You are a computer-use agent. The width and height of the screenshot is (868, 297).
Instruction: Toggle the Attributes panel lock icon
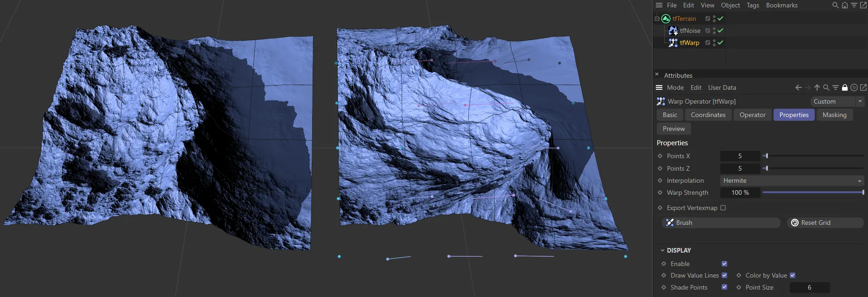click(x=844, y=87)
